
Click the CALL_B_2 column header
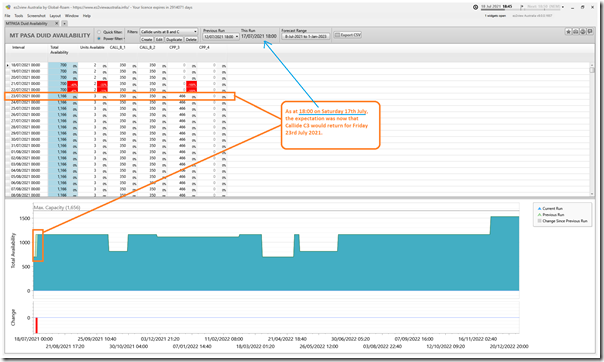point(147,47)
